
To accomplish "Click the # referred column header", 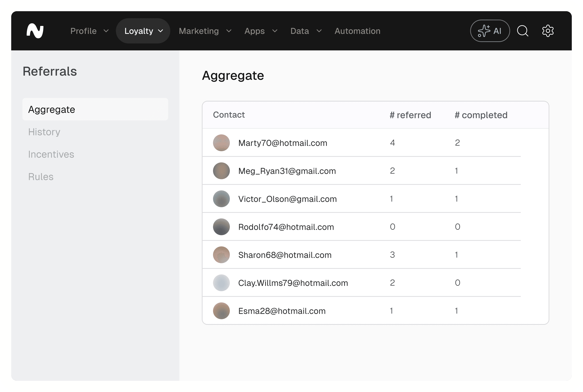I will coord(410,115).
